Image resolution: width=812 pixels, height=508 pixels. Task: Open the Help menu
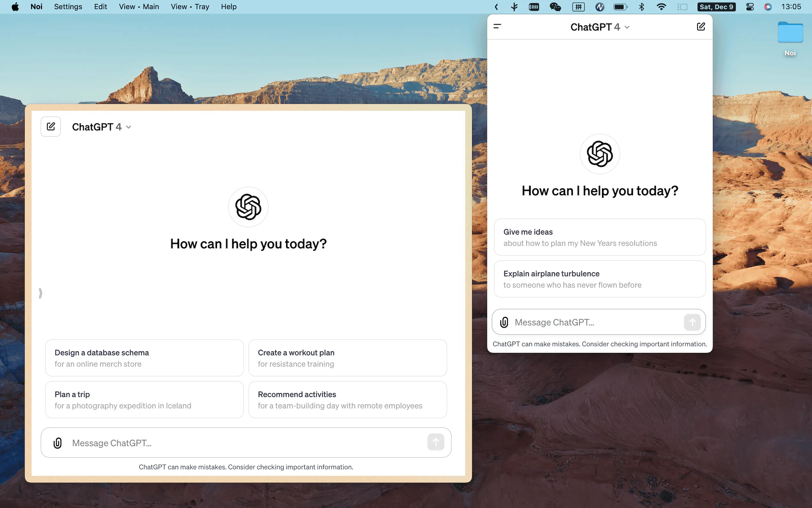coord(229,7)
